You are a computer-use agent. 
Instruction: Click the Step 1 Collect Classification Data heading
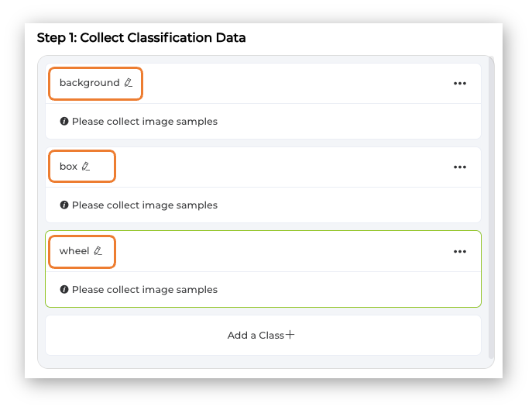142,38
